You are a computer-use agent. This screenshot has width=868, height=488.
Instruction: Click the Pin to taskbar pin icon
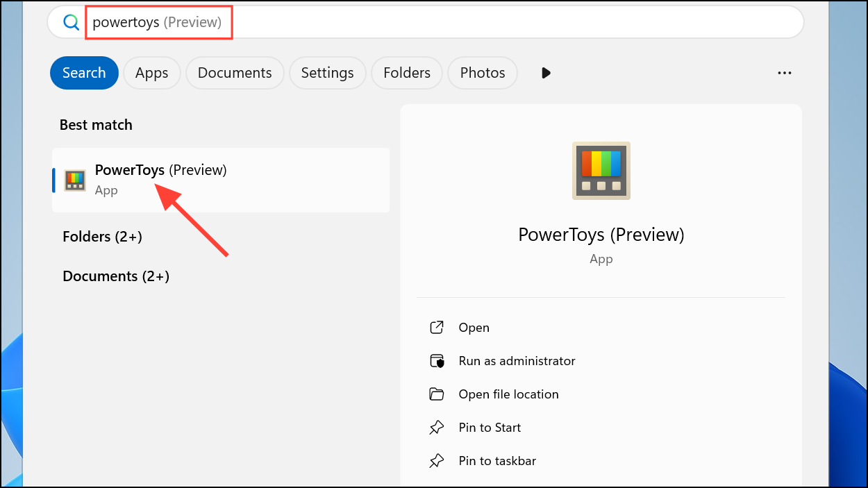tap(436, 461)
